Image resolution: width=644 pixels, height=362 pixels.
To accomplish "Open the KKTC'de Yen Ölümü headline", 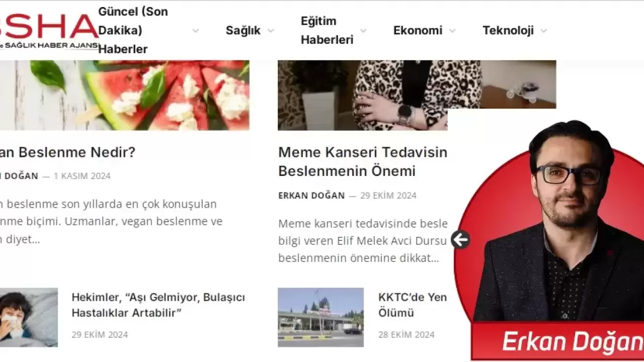I will tap(413, 305).
